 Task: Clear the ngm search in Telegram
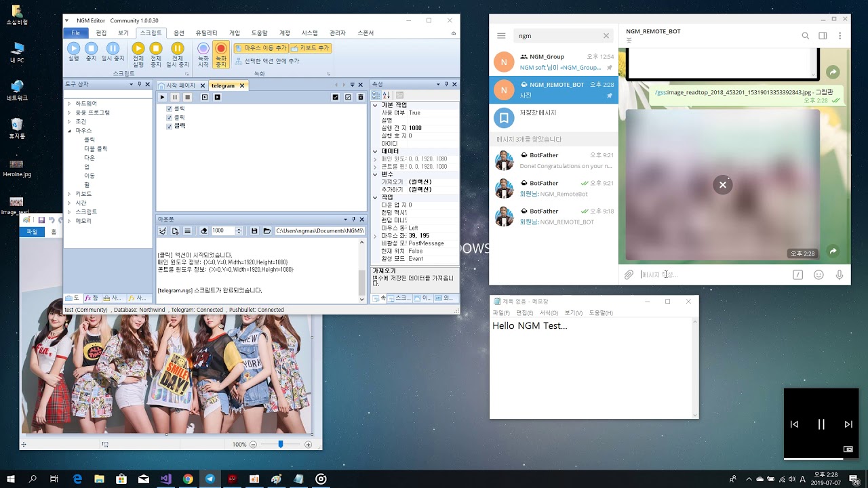coord(606,36)
